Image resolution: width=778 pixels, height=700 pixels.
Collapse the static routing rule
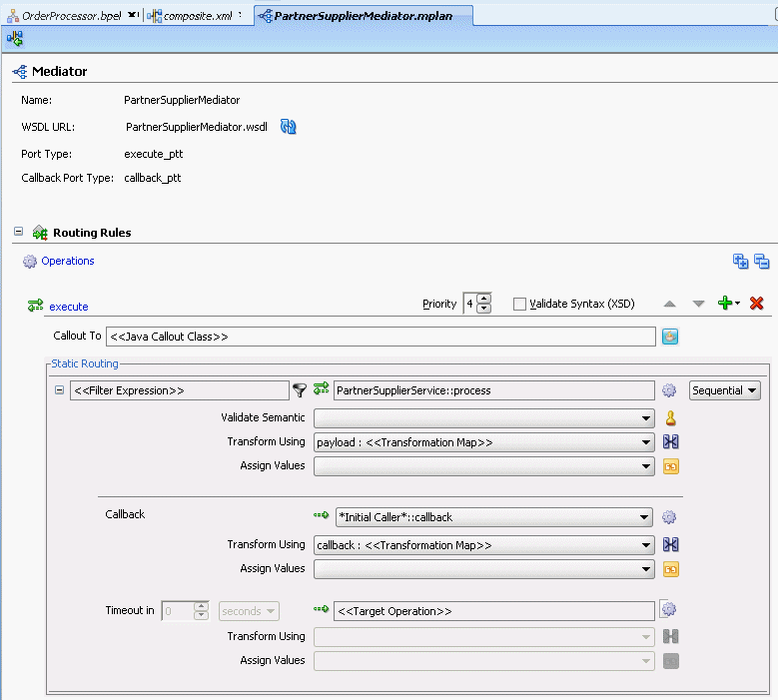(x=59, y=389)
